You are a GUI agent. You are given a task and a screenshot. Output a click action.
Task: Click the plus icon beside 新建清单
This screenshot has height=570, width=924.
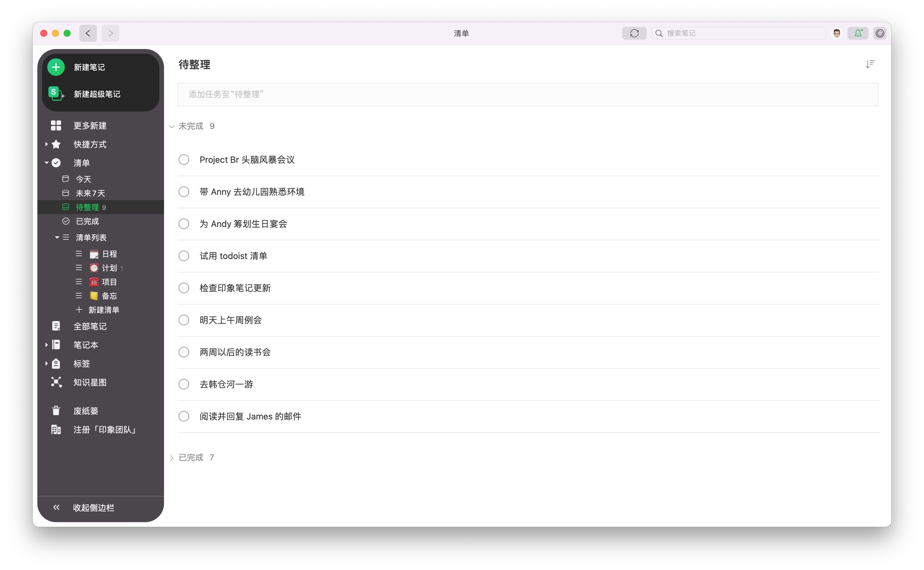coord(79,310)
